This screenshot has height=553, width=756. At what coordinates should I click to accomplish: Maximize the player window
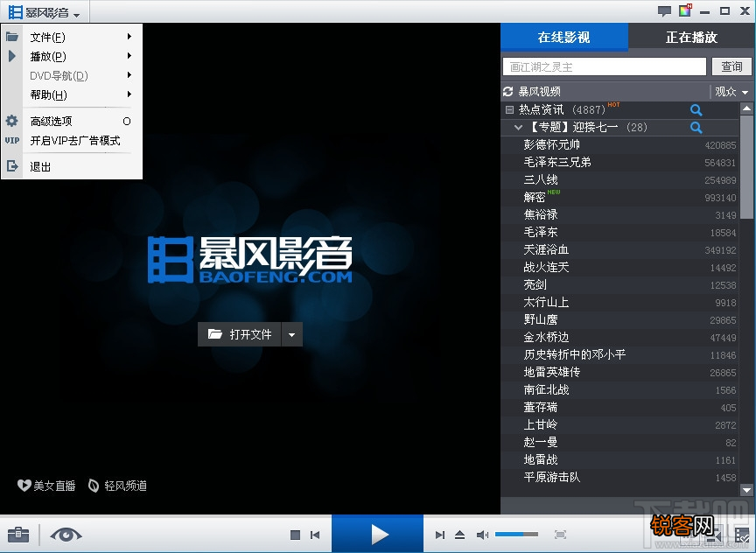[724, 10]
